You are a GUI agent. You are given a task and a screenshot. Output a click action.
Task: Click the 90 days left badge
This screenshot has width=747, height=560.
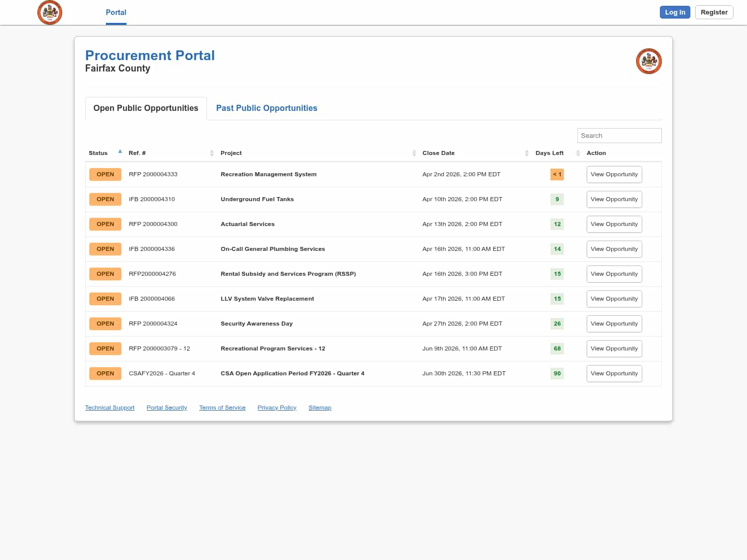pos(557,373)
